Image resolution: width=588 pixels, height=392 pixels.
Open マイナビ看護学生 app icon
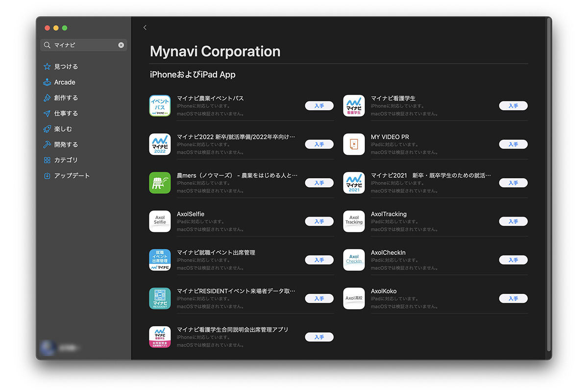coord(354,106)
